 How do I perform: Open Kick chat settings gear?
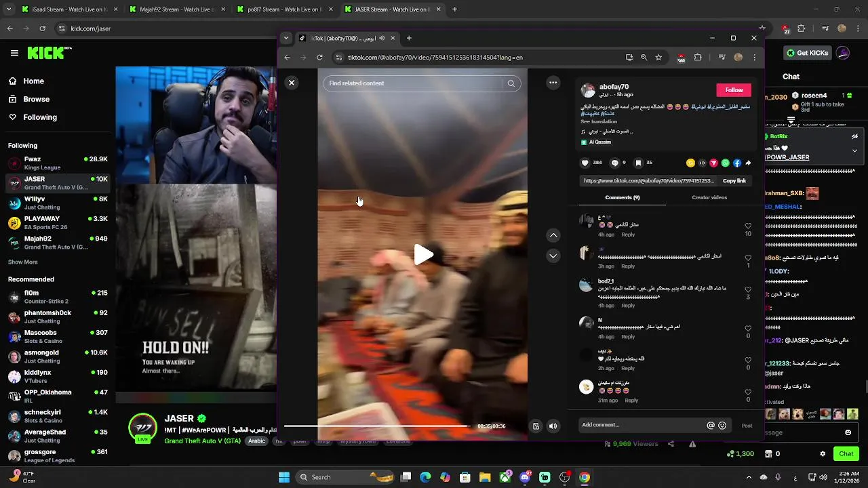coord(823,454)
